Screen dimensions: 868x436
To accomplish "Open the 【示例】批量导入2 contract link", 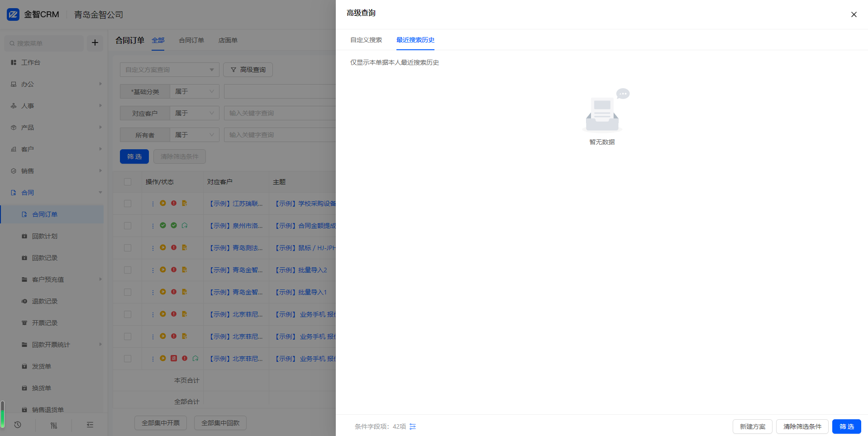I will tap(301, 270).
